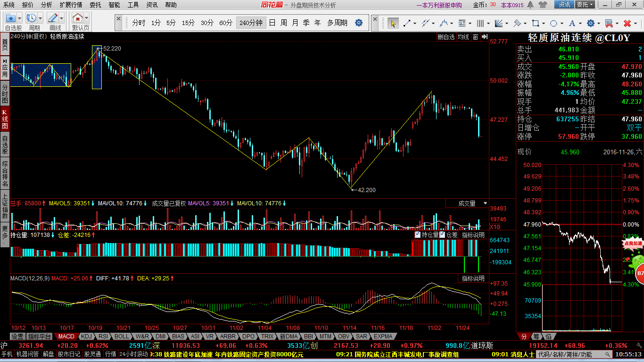
Task: Open the 机器问答 status bar button
Action: click(x=27, y=354)
